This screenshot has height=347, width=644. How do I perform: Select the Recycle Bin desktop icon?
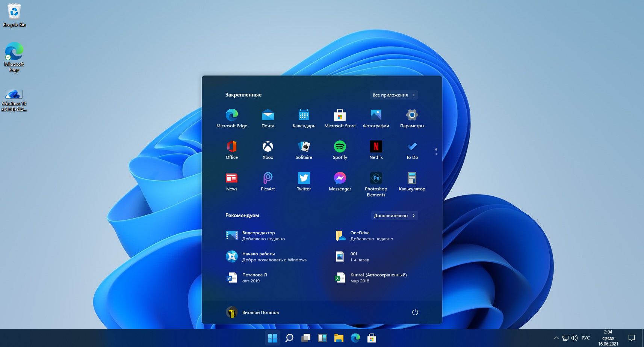[x=14, y=15]
